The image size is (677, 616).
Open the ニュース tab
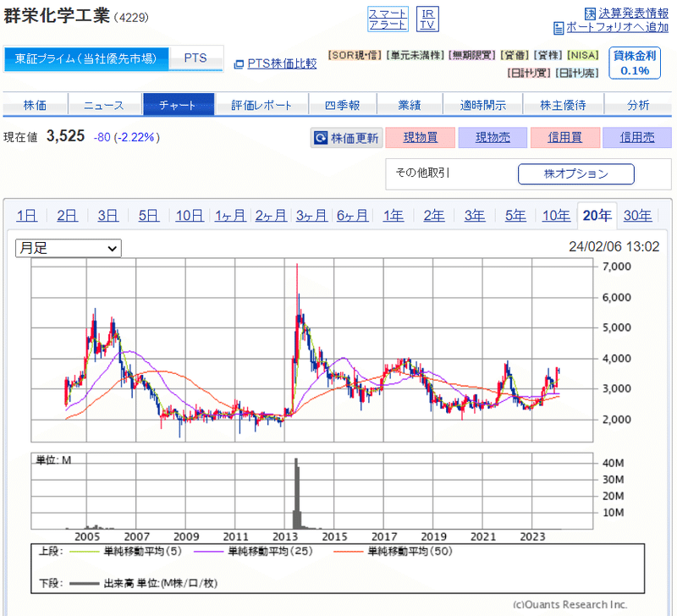104,104
